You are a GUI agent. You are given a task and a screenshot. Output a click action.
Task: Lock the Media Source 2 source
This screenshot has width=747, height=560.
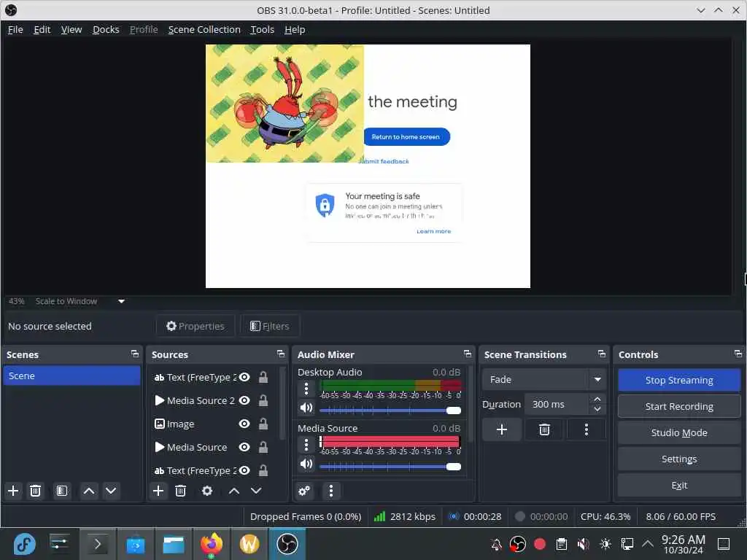pos(263,400)
